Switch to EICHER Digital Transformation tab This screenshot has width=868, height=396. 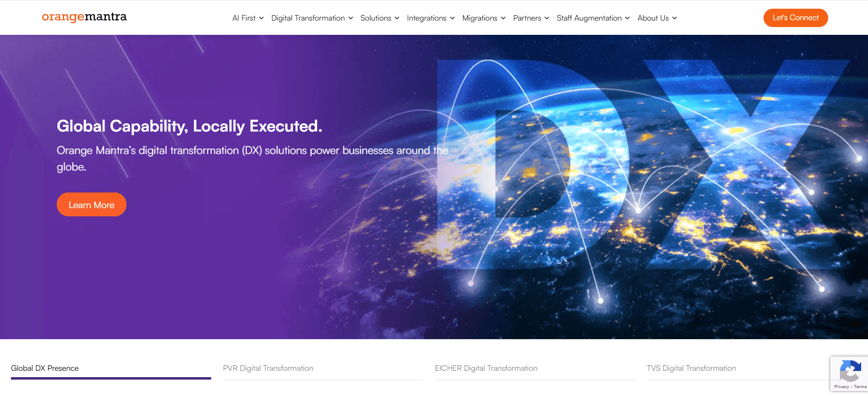(486, 368)
